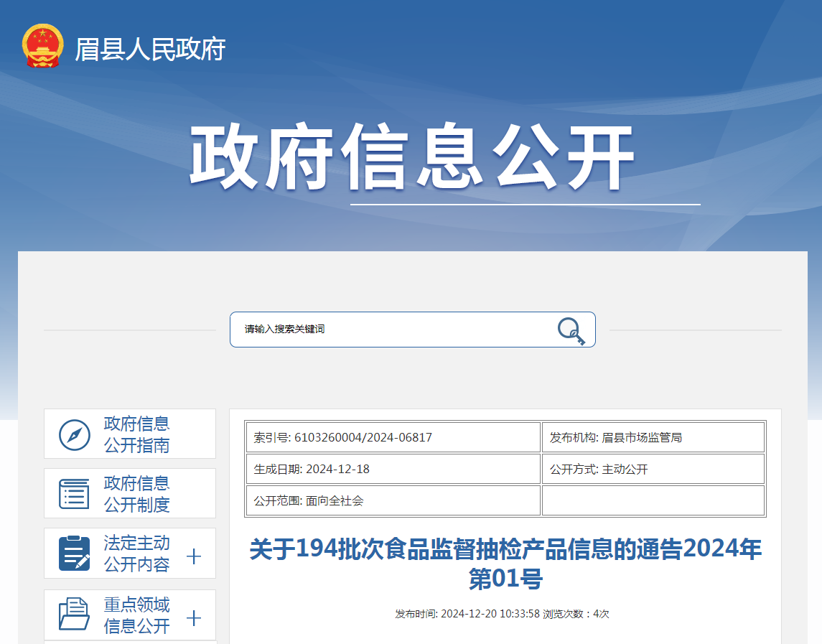Open 眉县人民政府 homepage title link
This screenshot has height=644, width=822.
coord(150,50)
